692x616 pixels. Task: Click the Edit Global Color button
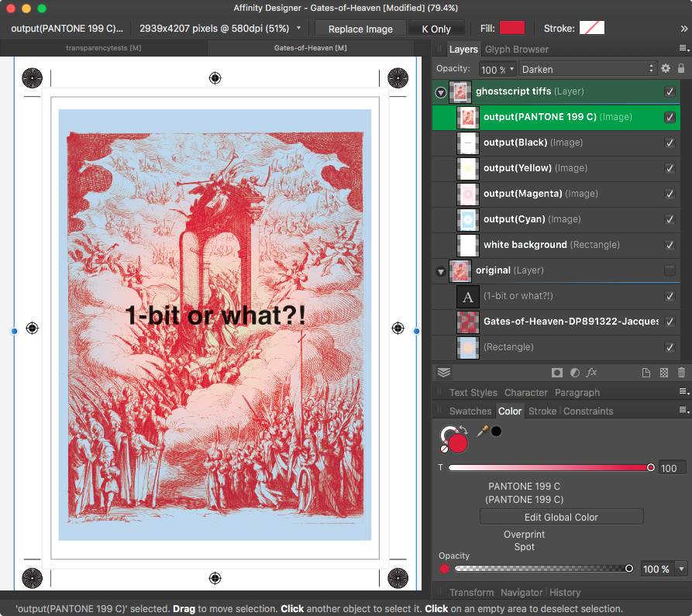tap(561, 517)
